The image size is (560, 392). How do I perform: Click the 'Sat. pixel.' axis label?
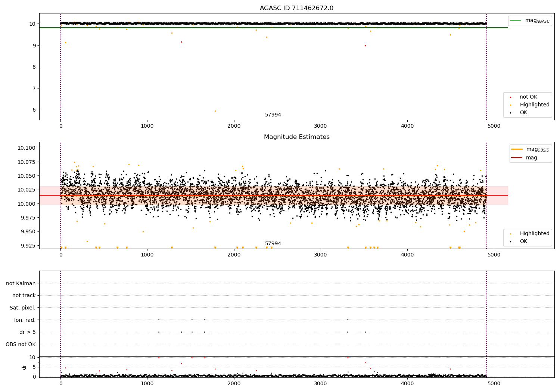click(x=22, y=308)
